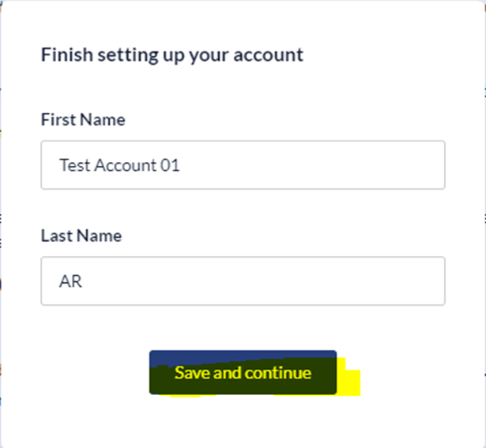Click the word "Finish" in the heading
The height and width of the screenshot is (448, 486).
[x=62, y=55]
